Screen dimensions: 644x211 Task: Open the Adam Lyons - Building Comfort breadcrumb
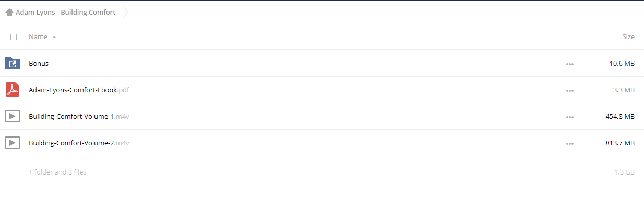click(x=66, y=12)
